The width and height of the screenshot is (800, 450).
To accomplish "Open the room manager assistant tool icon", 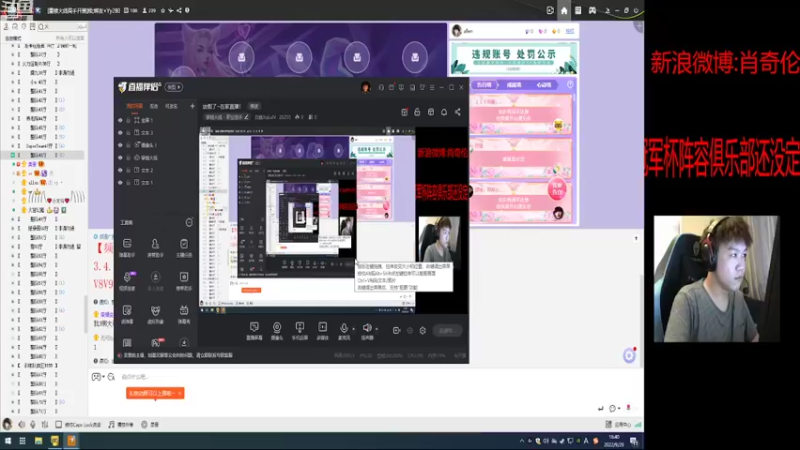I will pyautogui.click(x=155, y=244).
